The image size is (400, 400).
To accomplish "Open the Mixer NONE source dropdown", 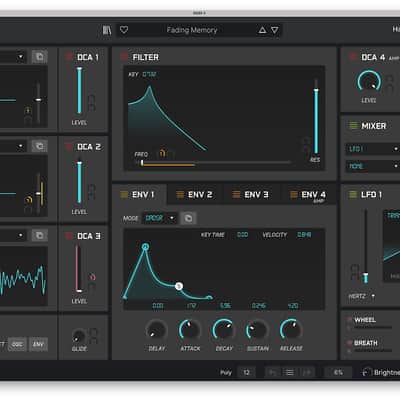I will [373, 166].
